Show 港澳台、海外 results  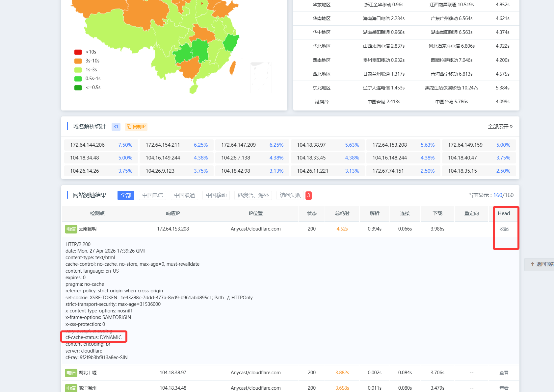[x=253, y=195]
